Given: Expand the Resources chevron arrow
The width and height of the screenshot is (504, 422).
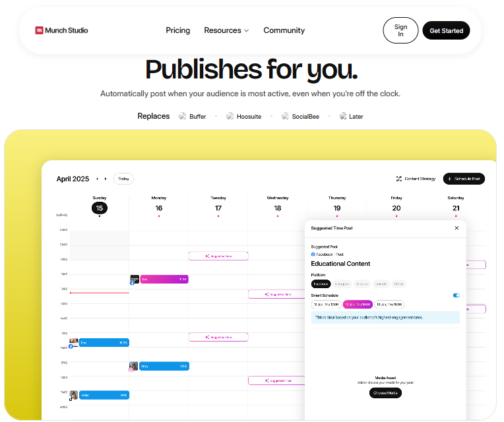Looking at the screenshot, I should 247,31.
